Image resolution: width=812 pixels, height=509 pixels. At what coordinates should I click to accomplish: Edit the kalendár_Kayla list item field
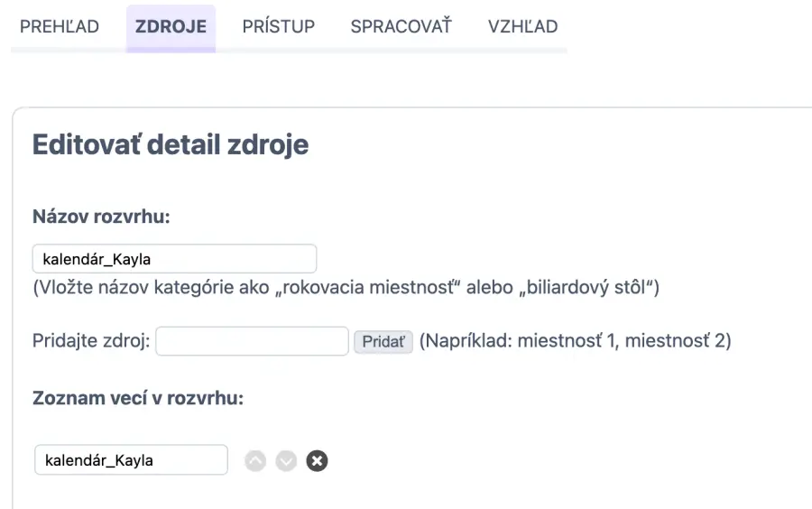(x=131, y=460)
